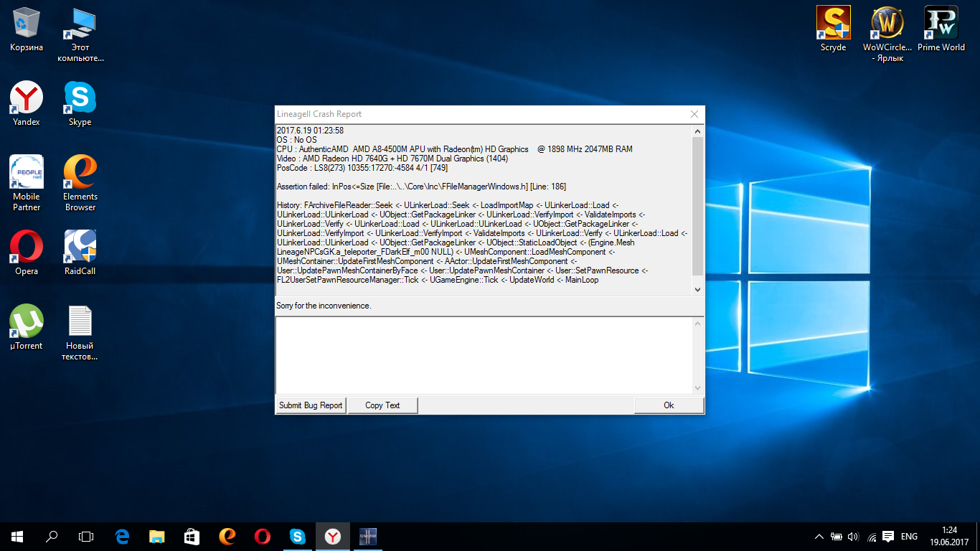Open the Yandex browser desktop shortcut
This screenshot has width=980, height=551.
point(27,98)
